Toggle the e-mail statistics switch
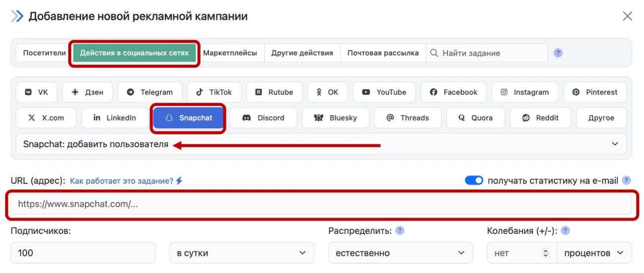644x273 pixels. pyautogui.click(x=474, y=180)
